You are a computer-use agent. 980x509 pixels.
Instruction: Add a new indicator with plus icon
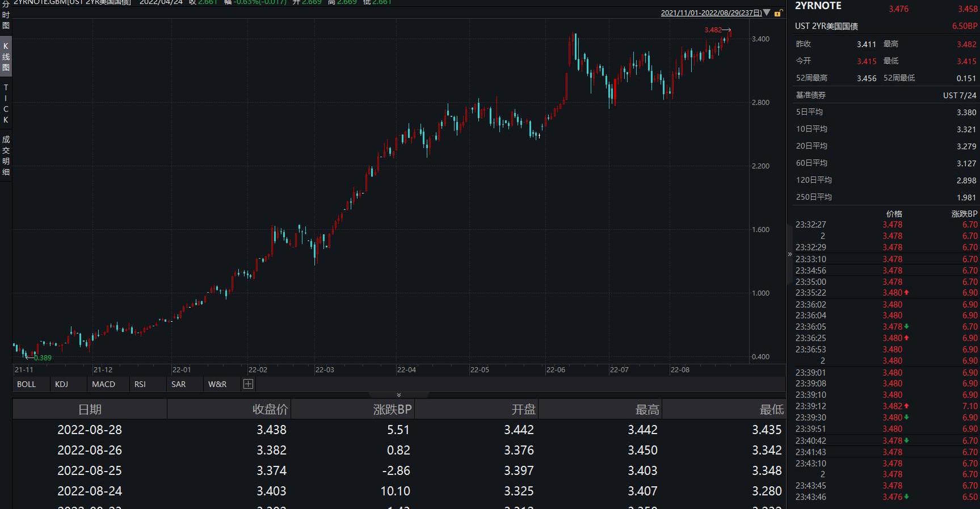tap(248, 384)
